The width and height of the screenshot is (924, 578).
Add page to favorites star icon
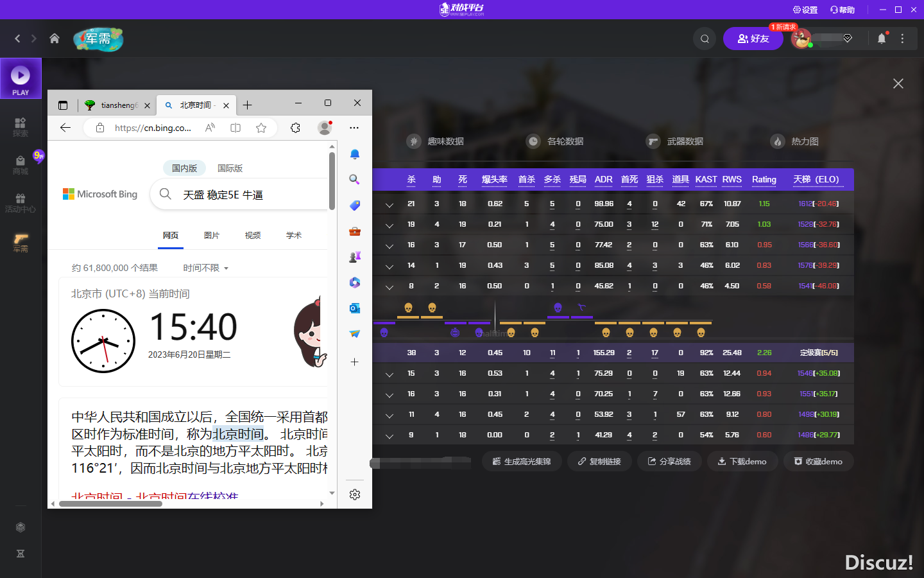point(261,128)
